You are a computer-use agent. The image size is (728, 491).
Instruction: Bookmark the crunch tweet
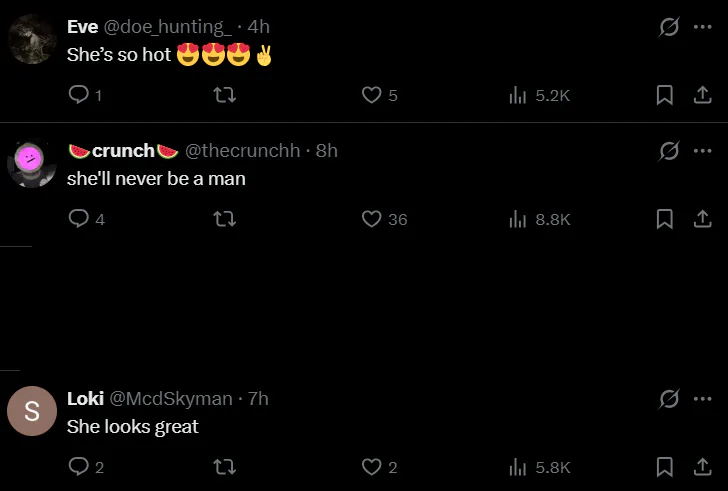[663, 218]
